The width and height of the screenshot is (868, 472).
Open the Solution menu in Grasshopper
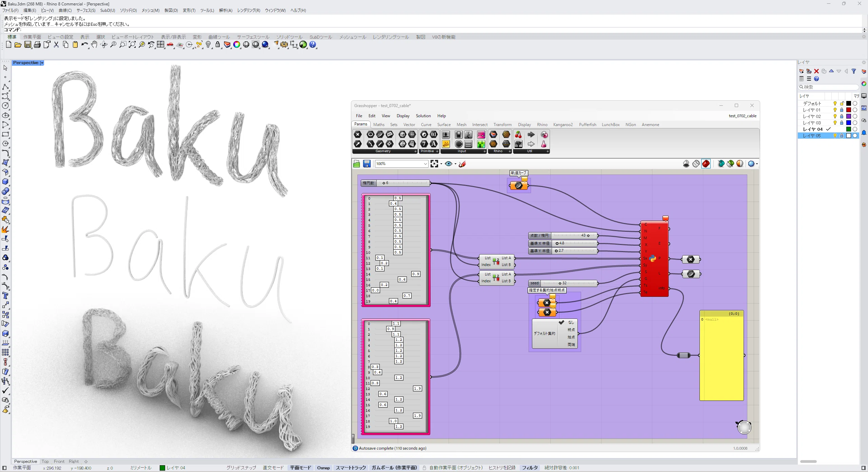tap(423, 116)
